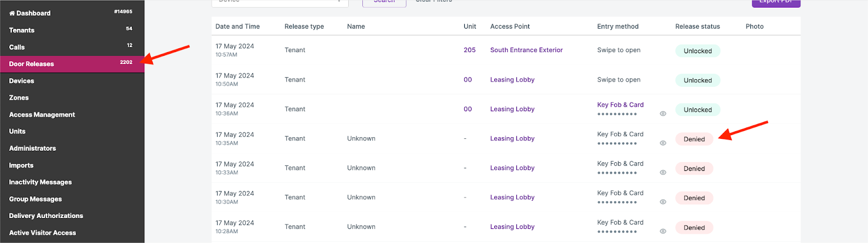This screenshot has width=868, height=243.
Task: Open Delivery Authorizations in sidebar
Action: 46,216
